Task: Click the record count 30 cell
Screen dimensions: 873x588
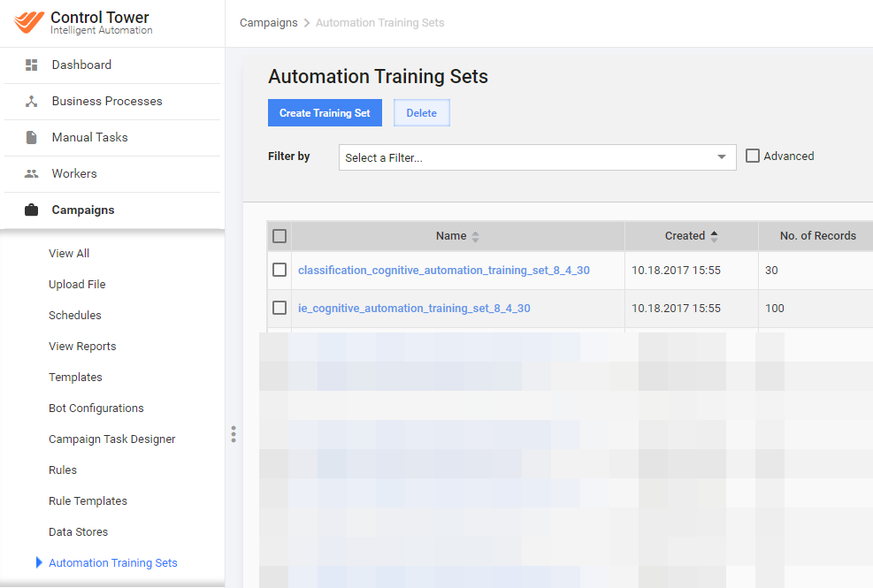Action: tap(771, 270)
